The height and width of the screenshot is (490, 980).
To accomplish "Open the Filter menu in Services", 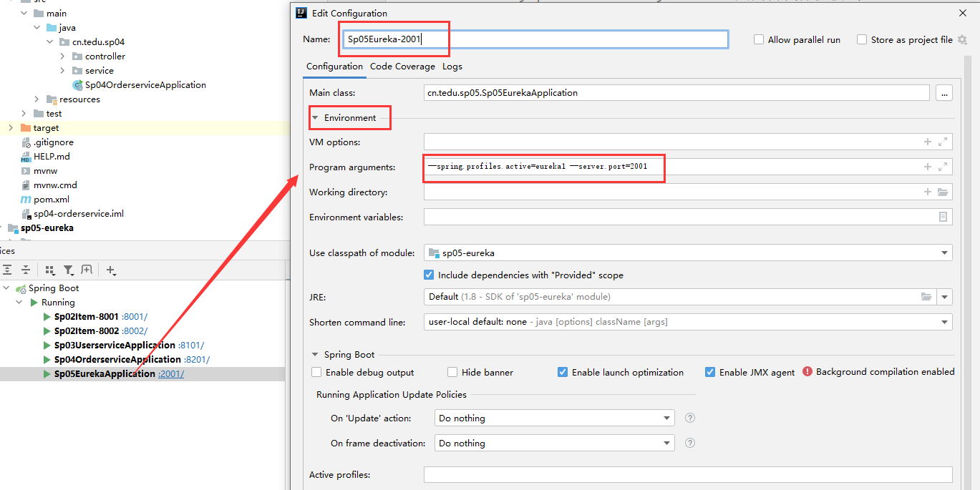I will [69, 270].
